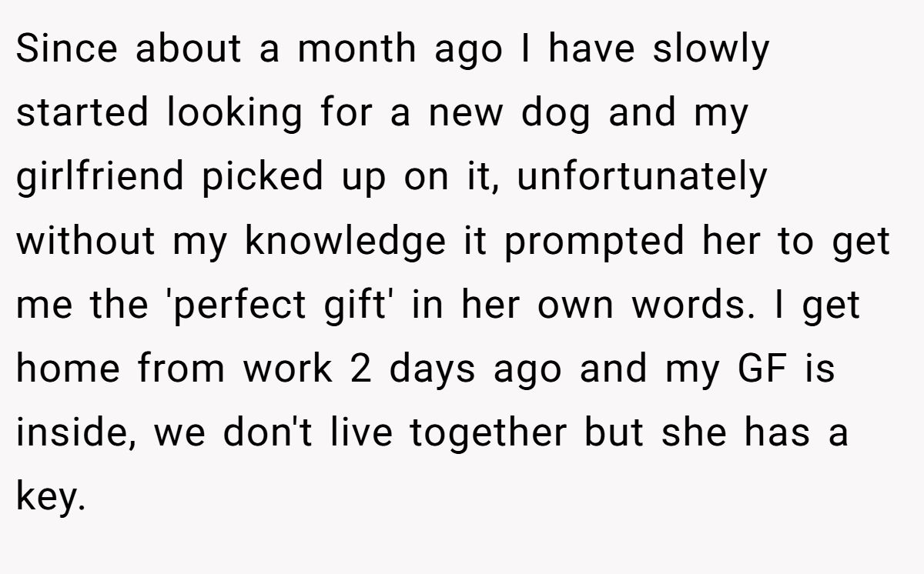Click the word "work"
Viewport: 924px width, 574px height.
click(x=289, y=369)
